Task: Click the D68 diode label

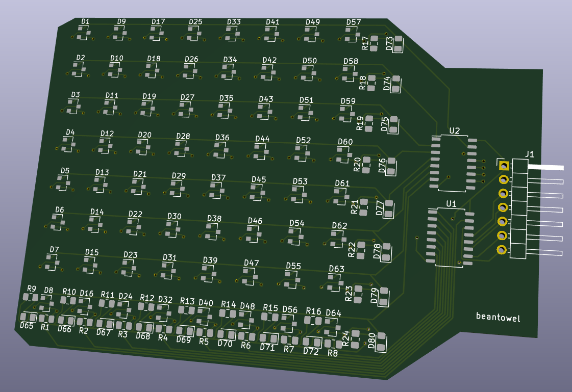Action: pos(143,336)
